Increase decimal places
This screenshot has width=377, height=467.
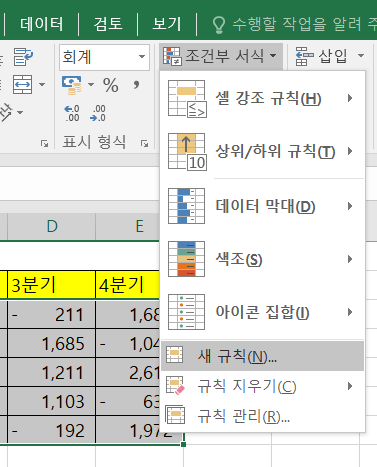pos(72,113)
